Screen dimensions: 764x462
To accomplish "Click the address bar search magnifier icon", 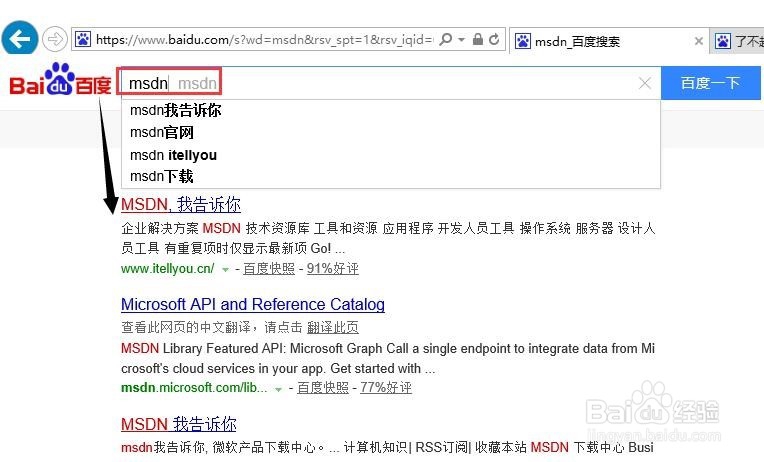I will point(445,39).
